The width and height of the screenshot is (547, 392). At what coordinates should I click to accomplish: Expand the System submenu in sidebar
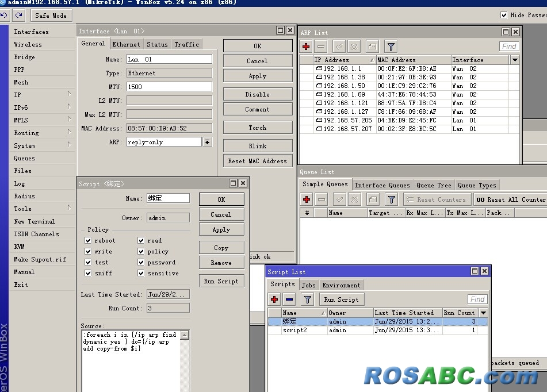(69, 145)
